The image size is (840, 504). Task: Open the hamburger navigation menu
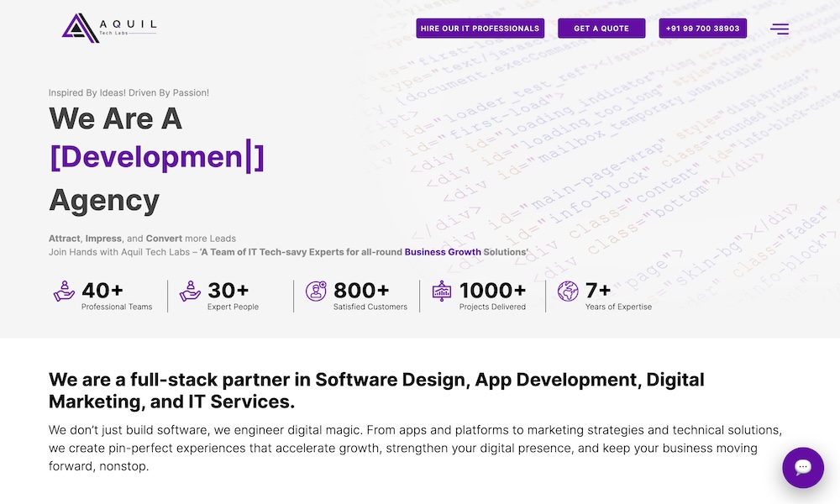click(x=780, y=29)
